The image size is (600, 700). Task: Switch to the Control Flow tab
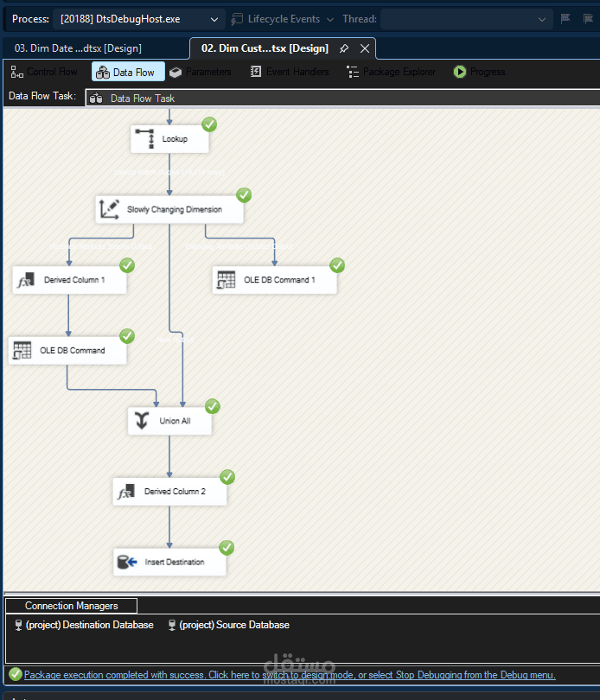click(x=44, y=72)
